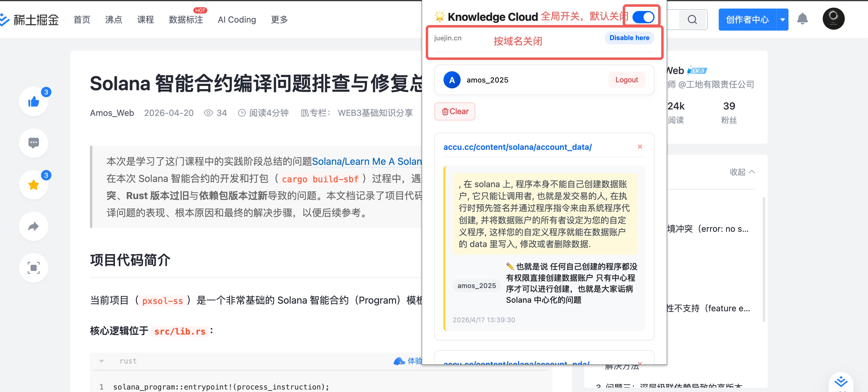868x392 pixels.
Task: Click the thumbs-up like icon
Action: click(33, 102)
